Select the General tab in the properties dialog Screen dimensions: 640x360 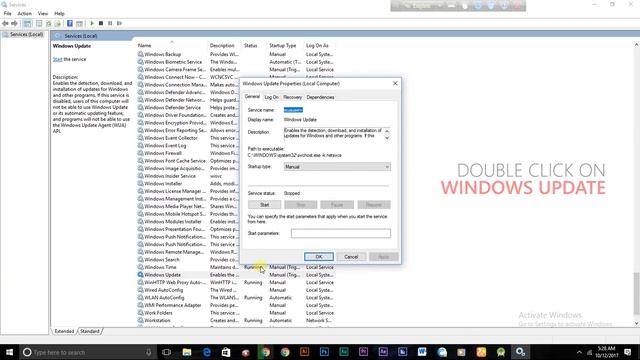coord(252,97)
